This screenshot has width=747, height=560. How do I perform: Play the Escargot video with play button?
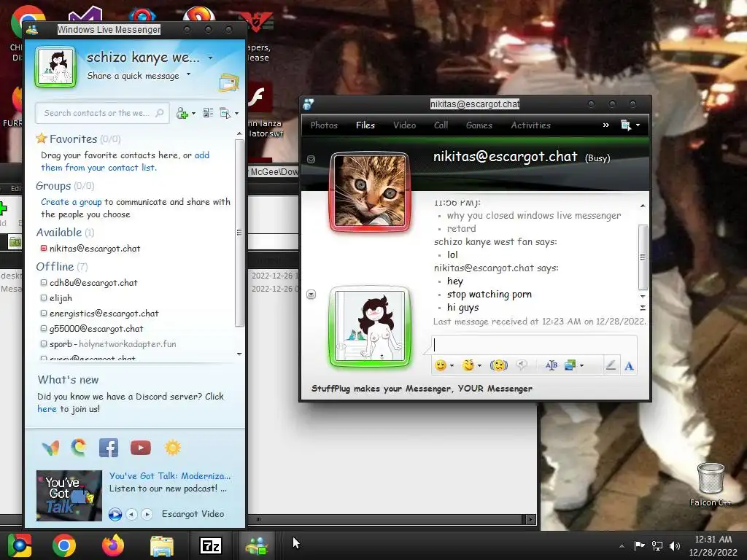pyautogui.click(x=115, y=514)
